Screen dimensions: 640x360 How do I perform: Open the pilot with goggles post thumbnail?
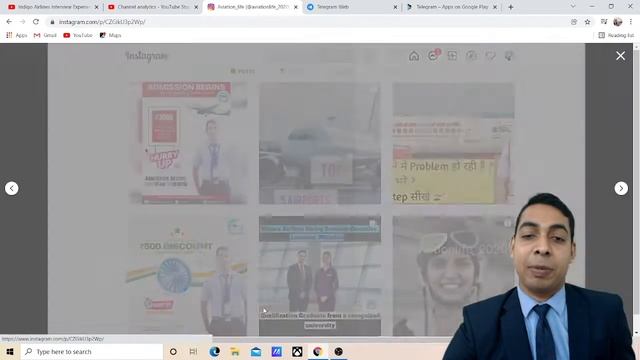[x=453, y=276]
